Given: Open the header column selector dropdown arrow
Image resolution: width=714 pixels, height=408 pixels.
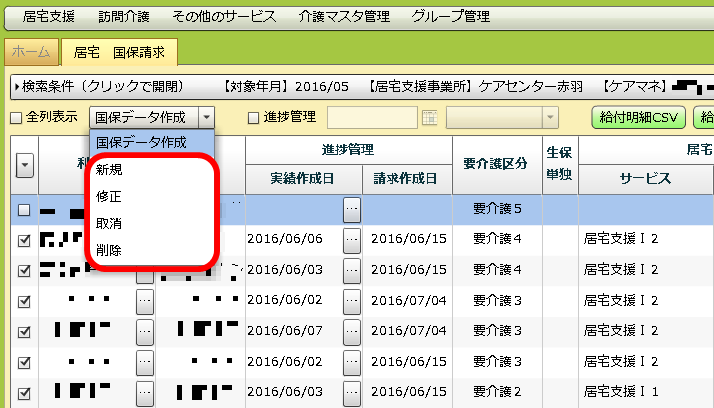Looking at the screenshot, I should pyautogui.click(x=24, y=165).
